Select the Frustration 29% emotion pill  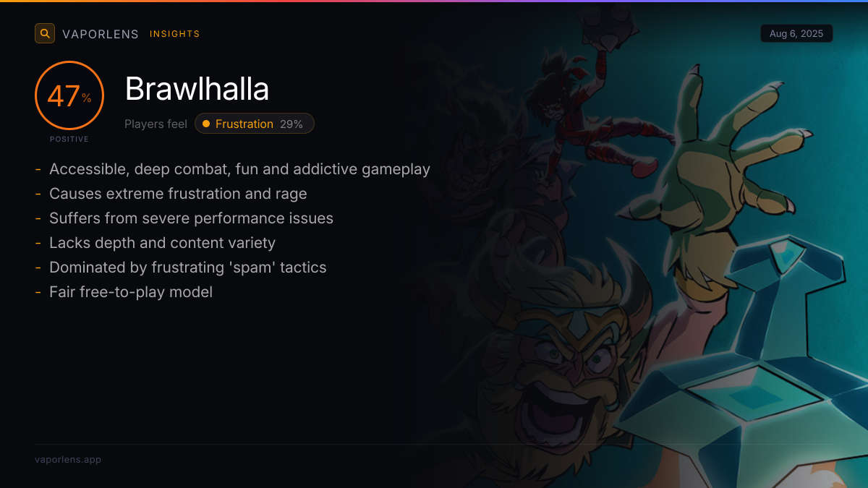coord(255,124)
